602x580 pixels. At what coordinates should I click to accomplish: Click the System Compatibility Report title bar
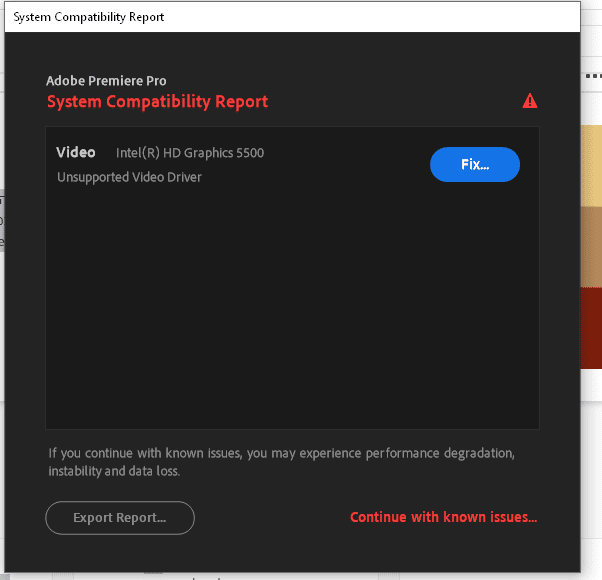(292, 17)
